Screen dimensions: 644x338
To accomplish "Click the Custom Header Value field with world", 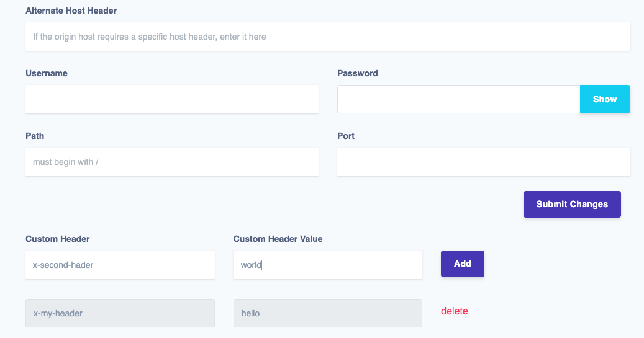I will [x=328, y=265].
